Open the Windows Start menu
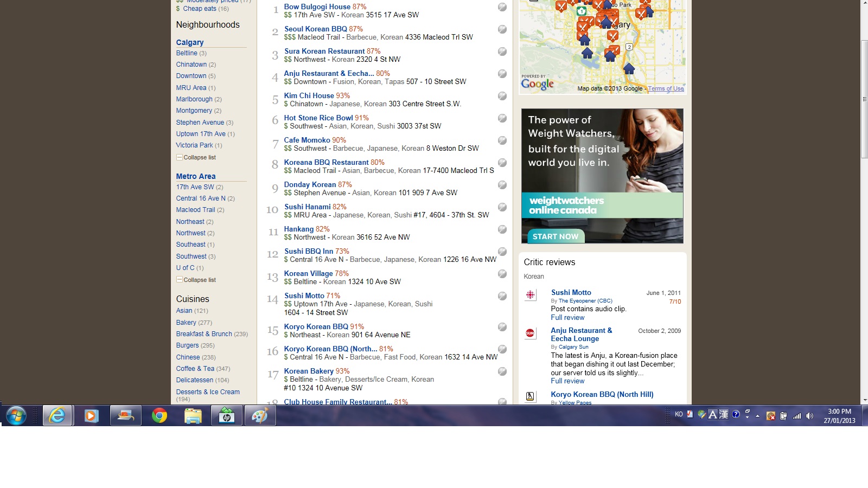 [x=16, y=416]
